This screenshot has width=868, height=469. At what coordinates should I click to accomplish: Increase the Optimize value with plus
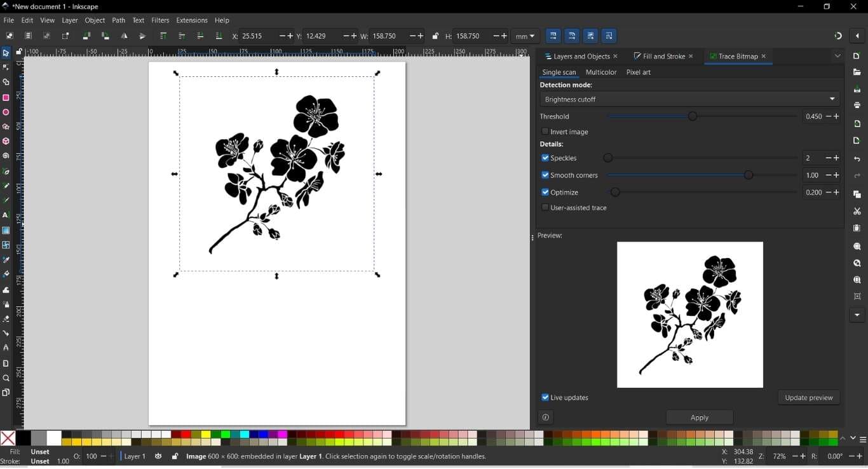[837, 192]
